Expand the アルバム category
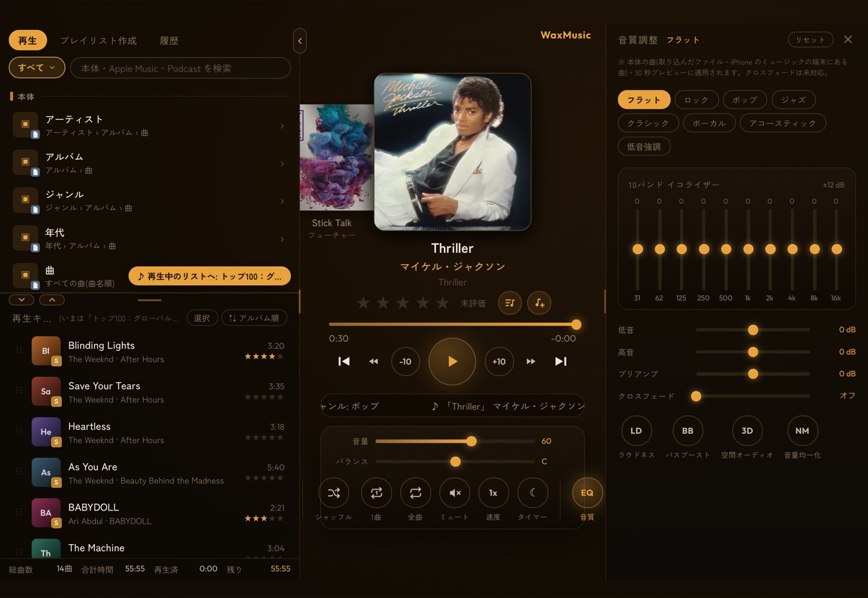The height and width of the screenshot is (598, 868). [149, 163]
